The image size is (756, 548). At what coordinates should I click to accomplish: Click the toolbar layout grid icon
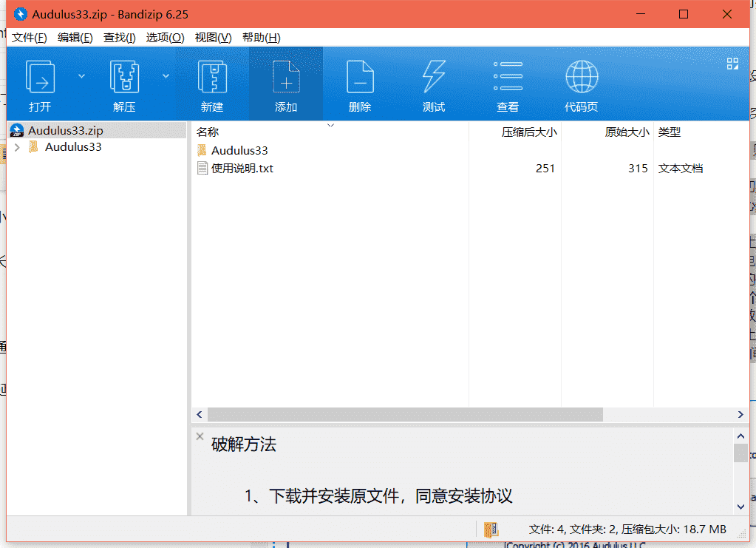coord(732,64)
